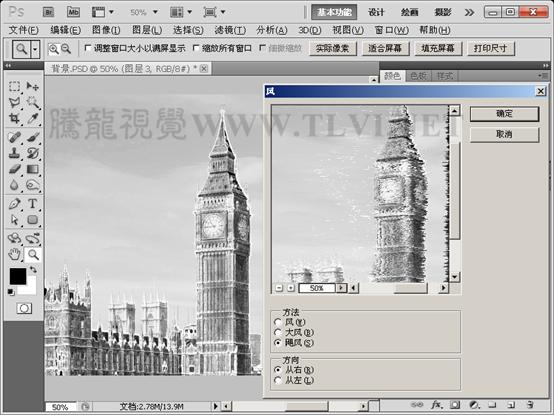Select the Type tool in toolbox

(33, 204)
